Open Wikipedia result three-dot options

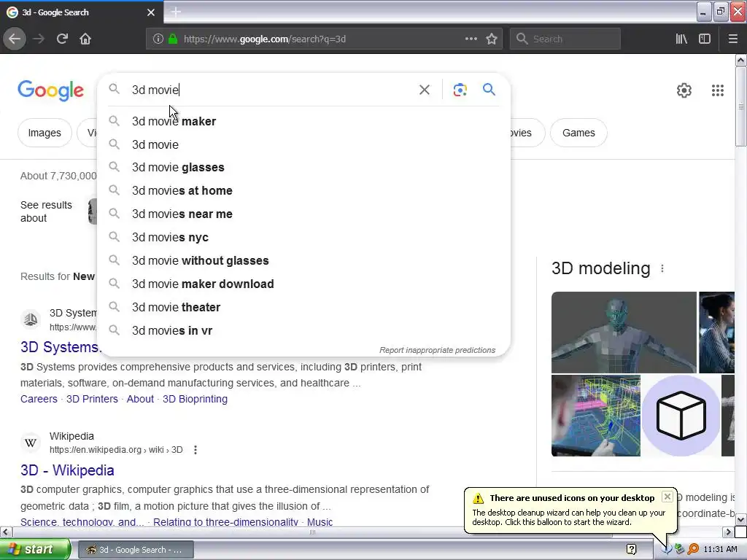point(196,449)
